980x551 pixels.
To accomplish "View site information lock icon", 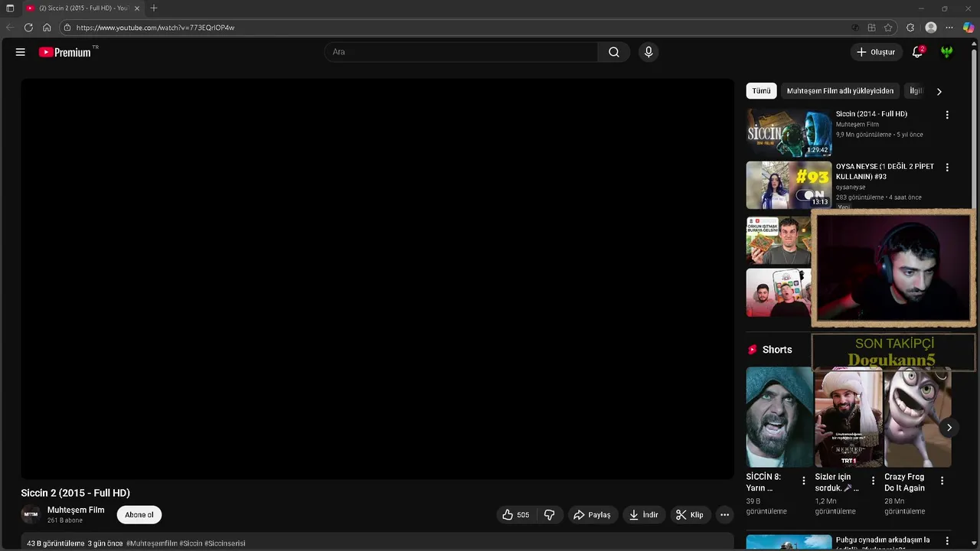I will [67, 28].
